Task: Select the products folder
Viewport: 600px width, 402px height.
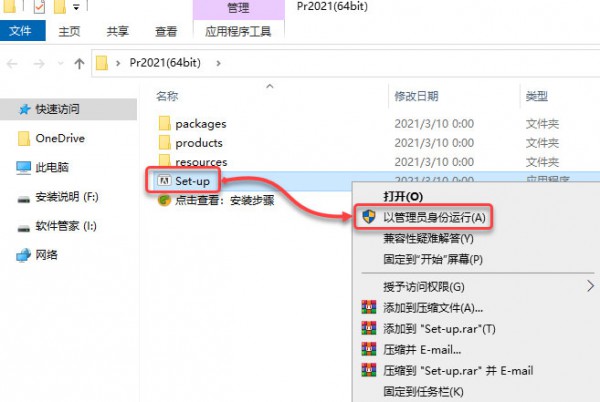Action: coord(199,143)
